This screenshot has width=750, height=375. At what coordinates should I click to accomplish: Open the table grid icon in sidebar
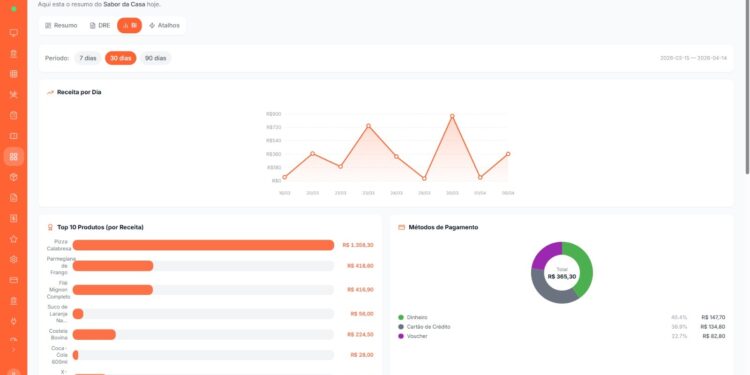tap(13, 74)
